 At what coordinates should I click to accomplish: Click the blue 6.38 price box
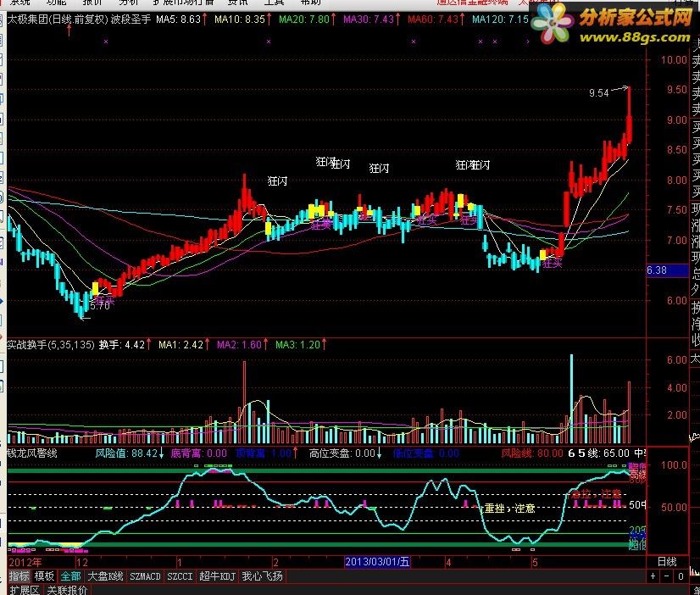[x=668, y=270]
